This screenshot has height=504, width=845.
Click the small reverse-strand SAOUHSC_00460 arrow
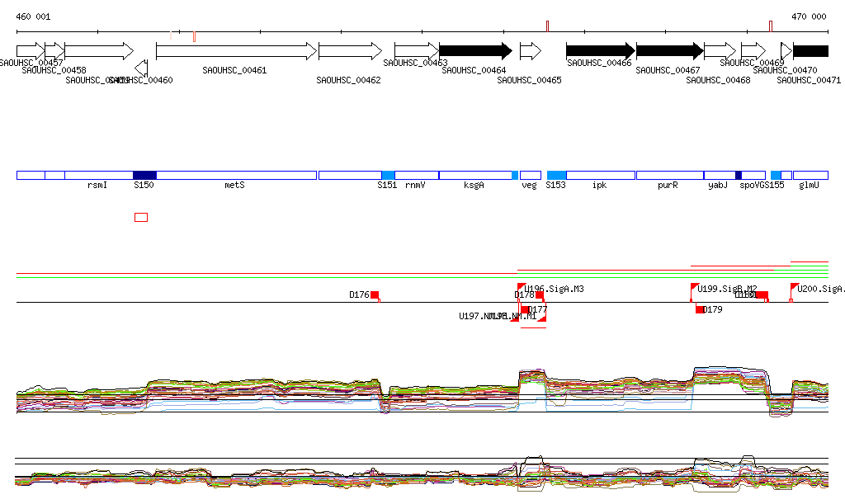[x=141, y=68]
